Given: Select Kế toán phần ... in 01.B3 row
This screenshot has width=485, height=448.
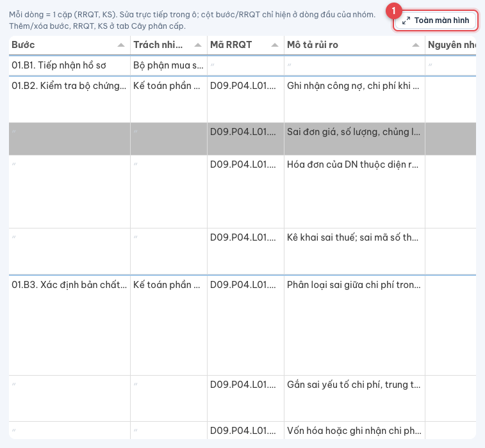Looking at the screenshot, I should 169,325.
